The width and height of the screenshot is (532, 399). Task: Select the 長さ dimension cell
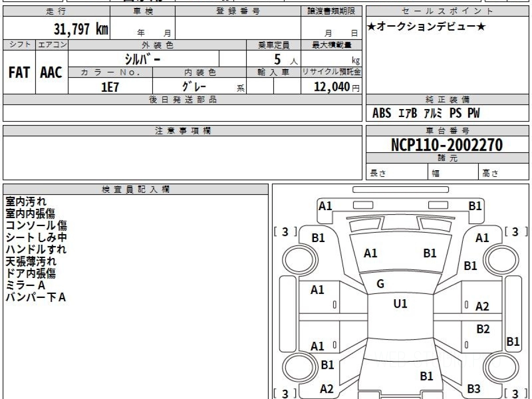pyautogui.click(x=397, y=172)
